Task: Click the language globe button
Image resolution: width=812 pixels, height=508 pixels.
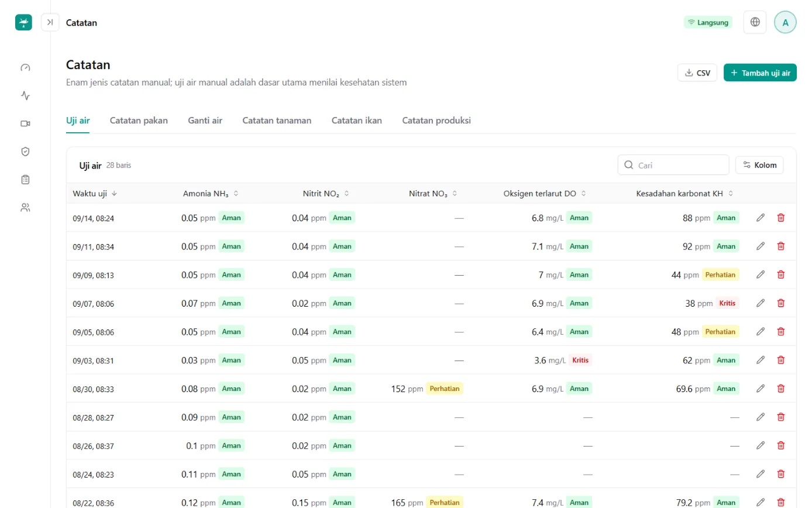Action: click(x=755, y=22)
